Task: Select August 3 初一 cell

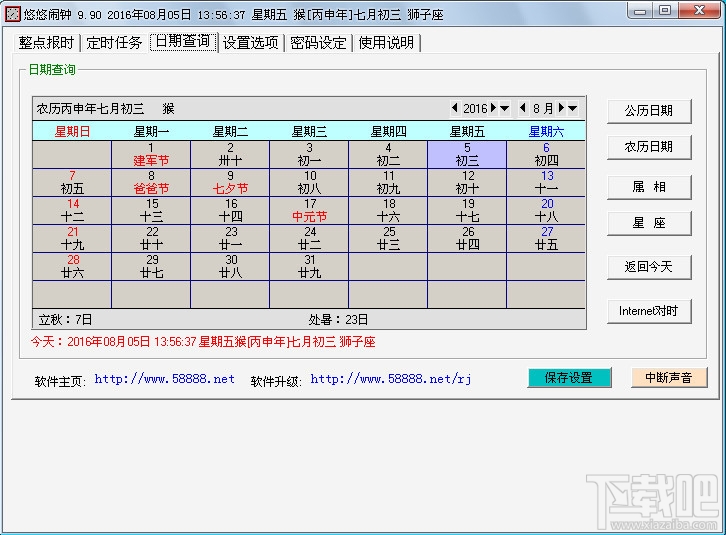Action: click(309, 155)
